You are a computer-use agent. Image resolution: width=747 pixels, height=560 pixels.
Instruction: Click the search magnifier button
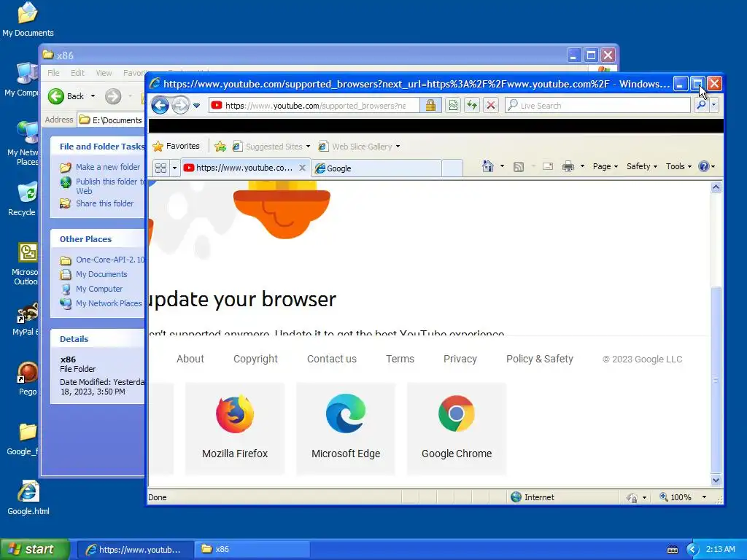[701, 105]
